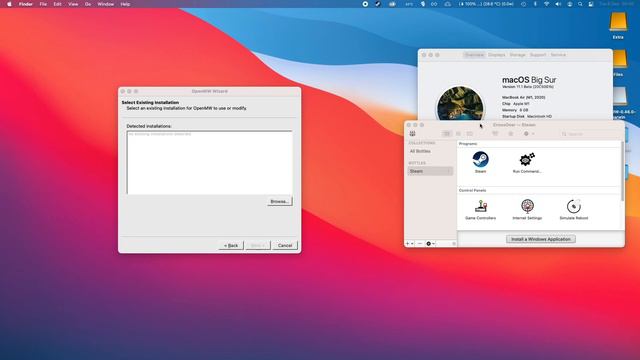Open the Finder menu
The height and width of the screenshot is (360, 640).
click(26, 4)
